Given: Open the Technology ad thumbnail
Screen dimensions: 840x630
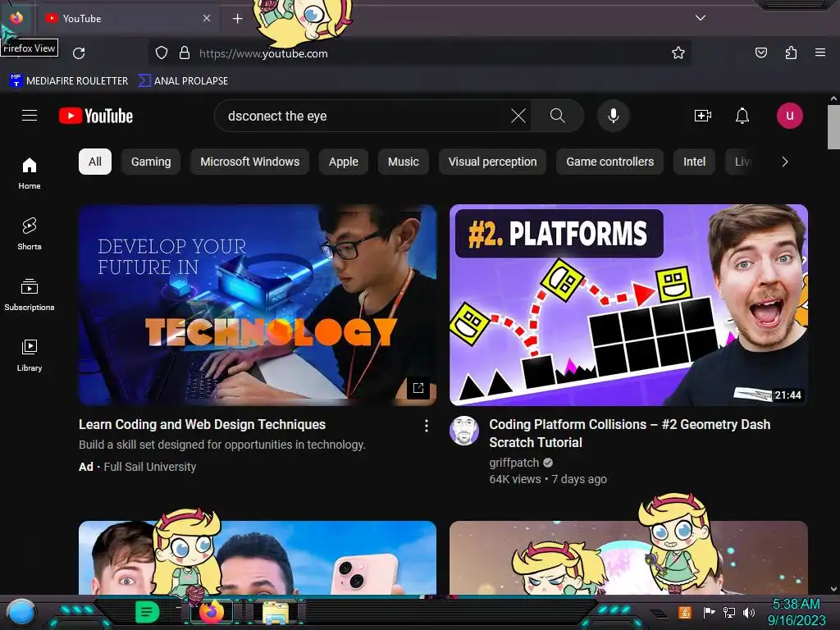Looking at the screenshot, I should 258,305.
